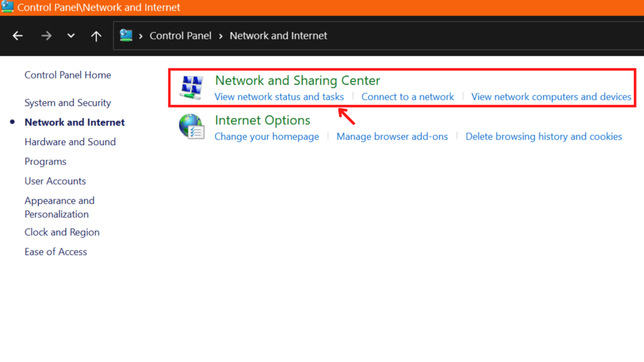Go to System and Security category
The width and height of the screenshot is (644, 362).
coord(68,102)
